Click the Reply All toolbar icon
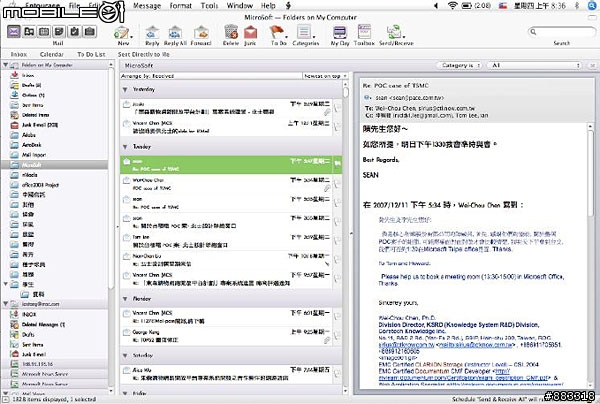 tap(175, 32)
